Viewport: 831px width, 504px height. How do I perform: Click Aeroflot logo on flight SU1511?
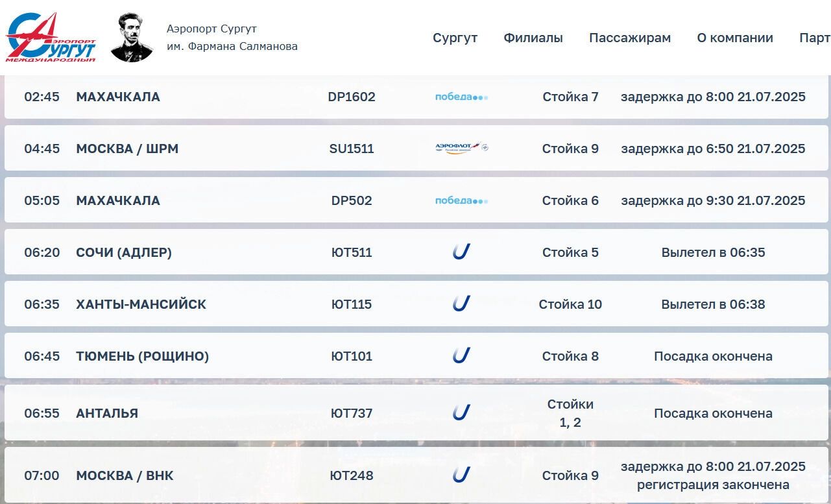click(x=461, y=149)
